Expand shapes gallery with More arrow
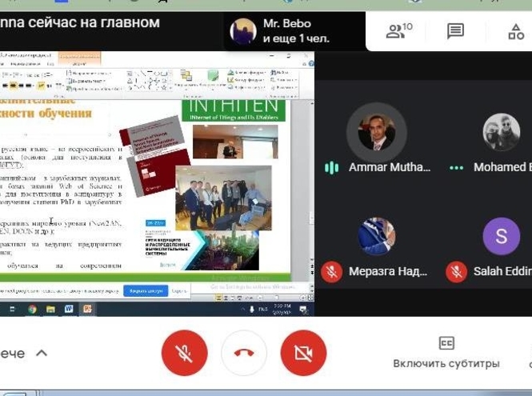The height and width of the screenshot is (396, 532). click(170, 88)
